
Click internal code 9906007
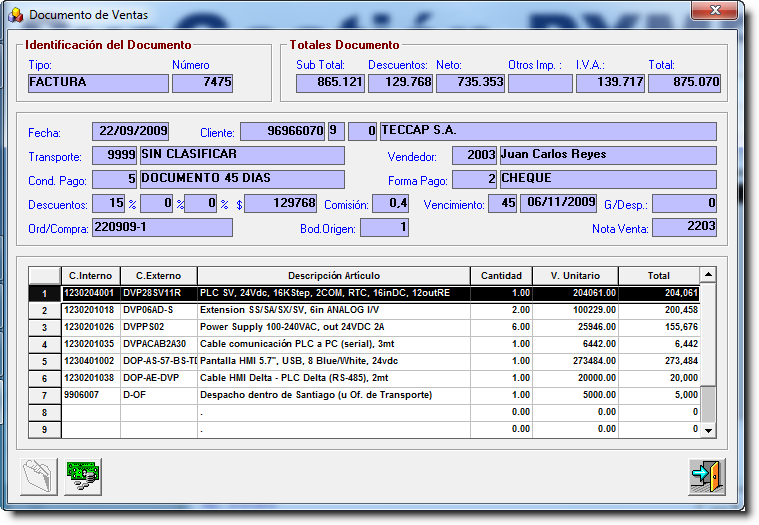click(91, 395)
